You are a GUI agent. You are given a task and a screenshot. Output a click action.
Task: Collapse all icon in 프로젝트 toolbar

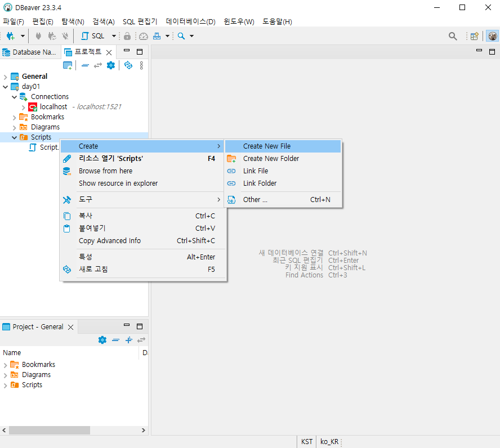(85, 65)
